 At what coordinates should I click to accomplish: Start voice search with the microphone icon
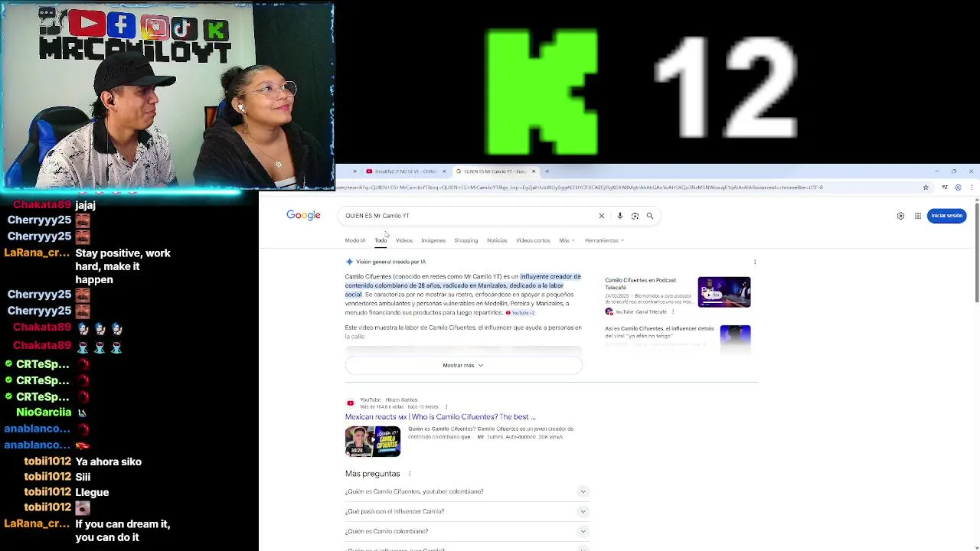(x=620, y=216)
